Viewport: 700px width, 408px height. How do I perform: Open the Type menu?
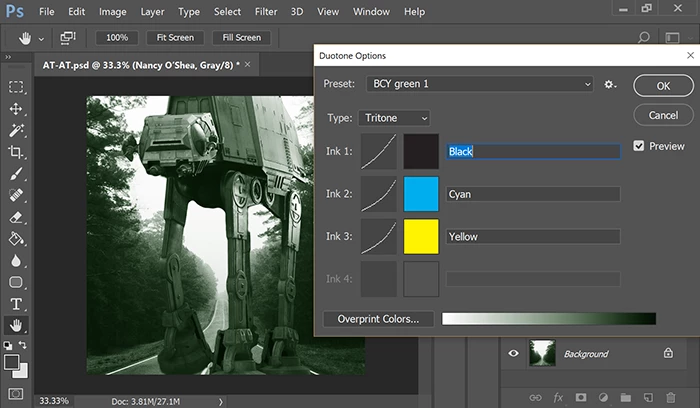(x=189, y=12)
